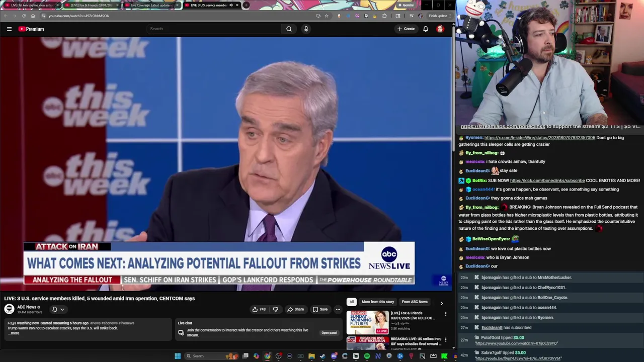Bookmark this page with star icon
Viewport: 644px width, 362px height.
[x=326, y=16]
